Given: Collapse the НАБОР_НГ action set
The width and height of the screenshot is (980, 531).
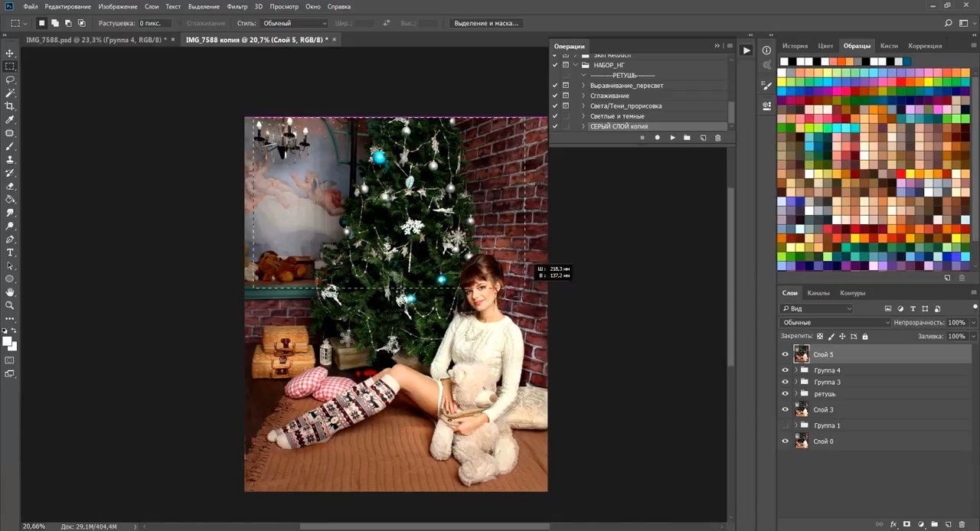Looking at the screenshot, I should click(x=575, y=65).
